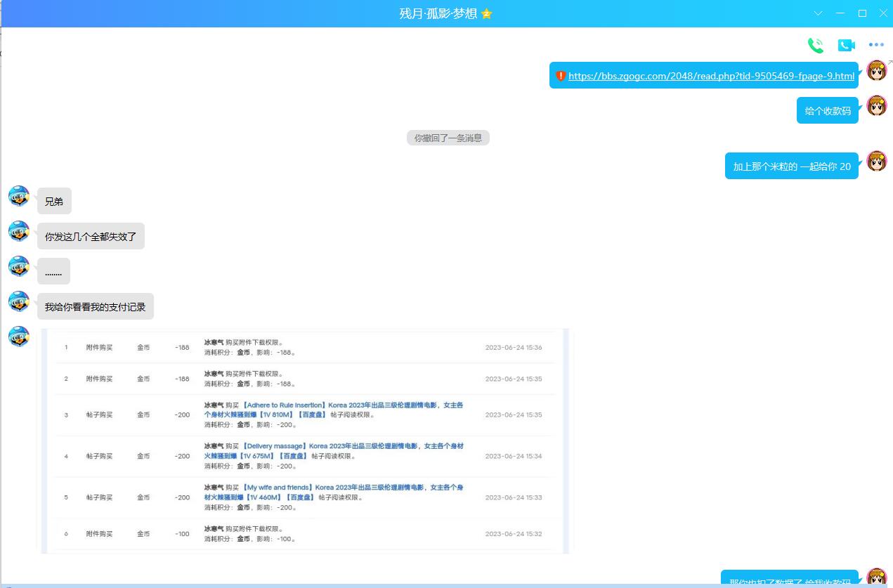Open the bbs.zgogc.com link
893x588 pixels.
(711, 76)
